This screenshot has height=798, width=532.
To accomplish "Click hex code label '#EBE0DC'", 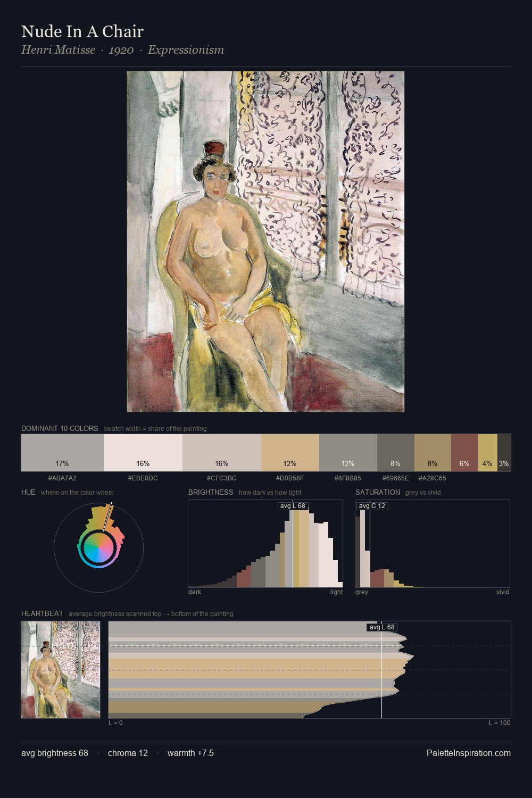I will [x=143, y=478].
